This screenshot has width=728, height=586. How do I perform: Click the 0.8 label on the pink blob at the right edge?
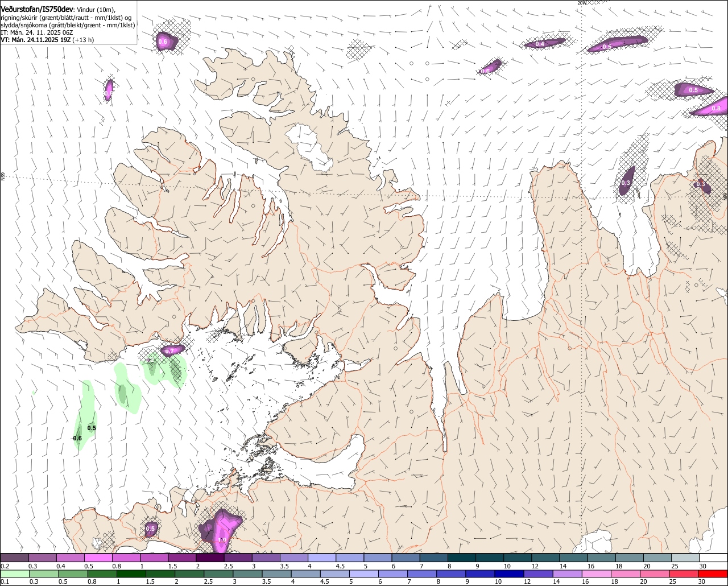(716, 108)
